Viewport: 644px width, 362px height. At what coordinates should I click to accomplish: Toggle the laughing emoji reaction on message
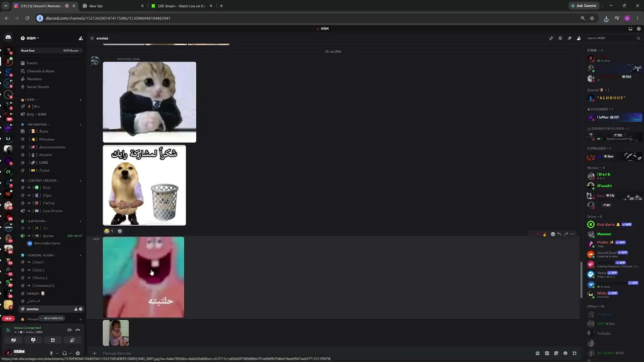click(x=109, y=231)
